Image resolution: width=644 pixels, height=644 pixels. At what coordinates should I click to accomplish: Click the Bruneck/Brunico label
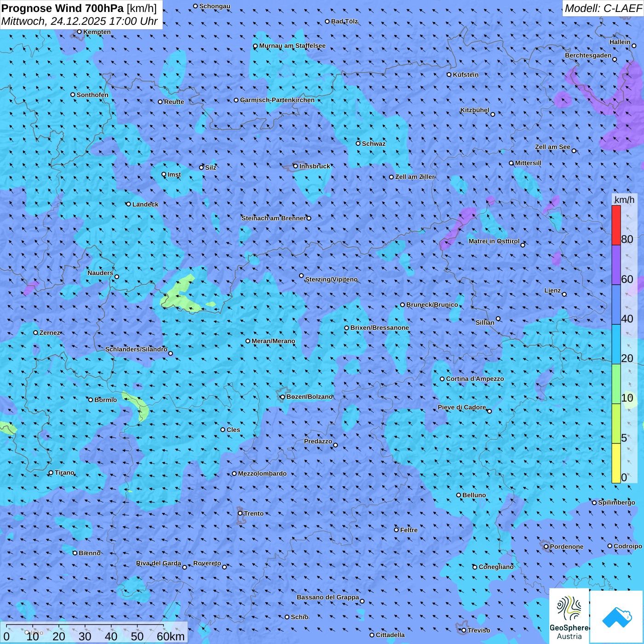pos(432,305)
